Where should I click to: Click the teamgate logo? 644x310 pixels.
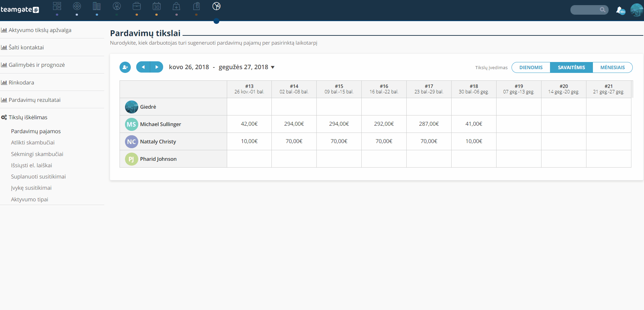click(x=20, y=10)
